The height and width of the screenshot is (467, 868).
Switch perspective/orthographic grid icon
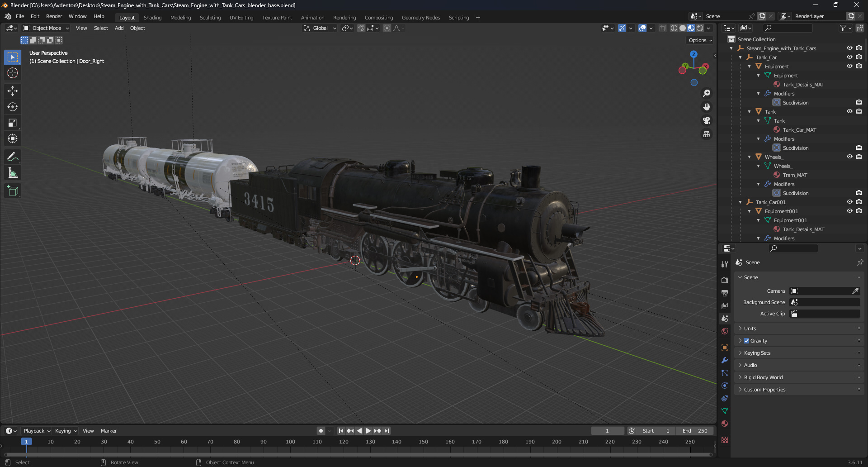click(x=707, y=134)
